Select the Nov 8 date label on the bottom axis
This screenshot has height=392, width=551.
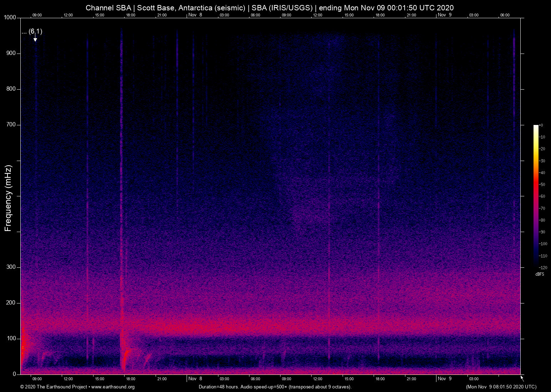195,379
